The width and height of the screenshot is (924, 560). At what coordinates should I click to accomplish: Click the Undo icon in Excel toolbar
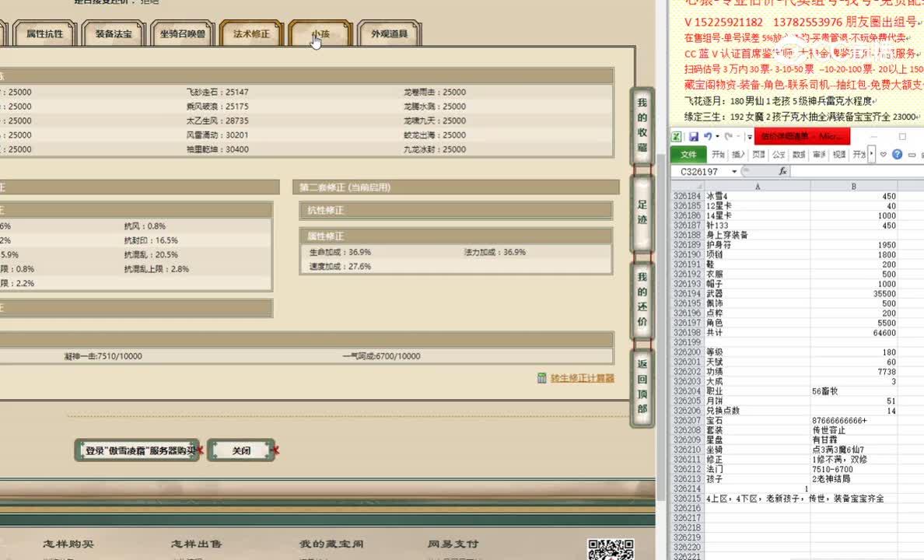click(x=709, y=137)
